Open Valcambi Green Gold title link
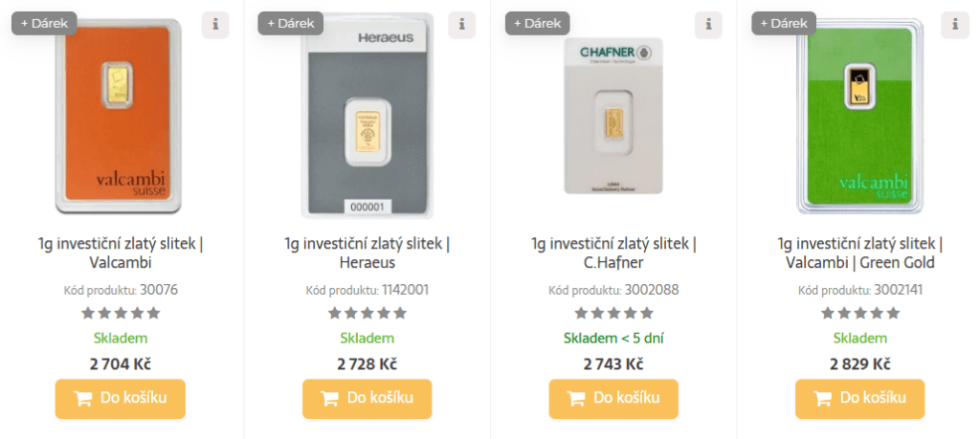 [x=859, y=252]
